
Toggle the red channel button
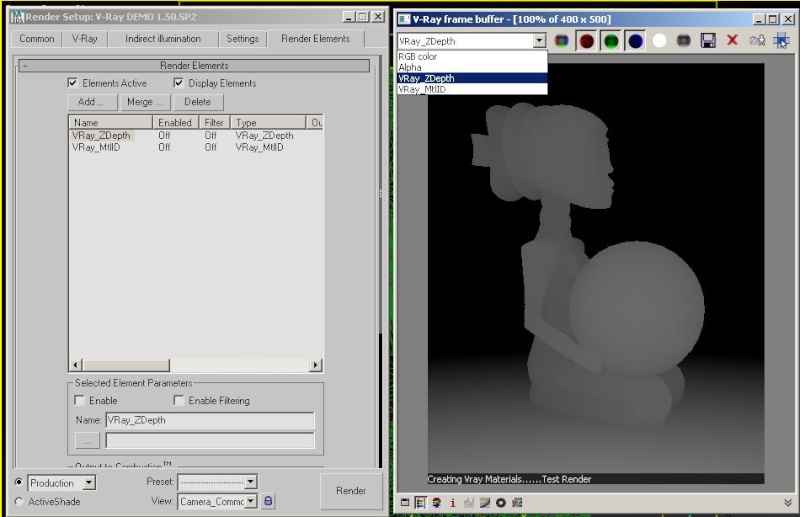point(586,40)
